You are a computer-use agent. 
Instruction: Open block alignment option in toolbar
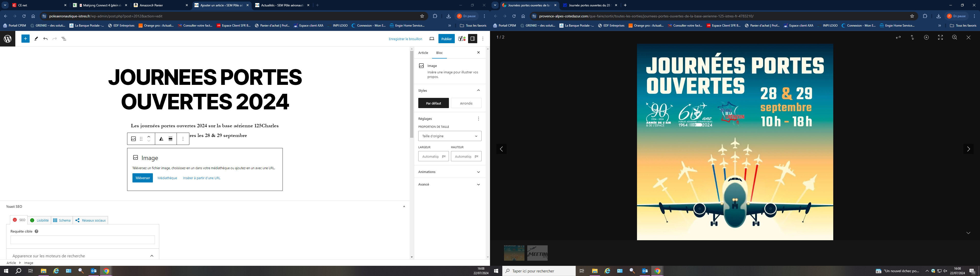[170, 139]
